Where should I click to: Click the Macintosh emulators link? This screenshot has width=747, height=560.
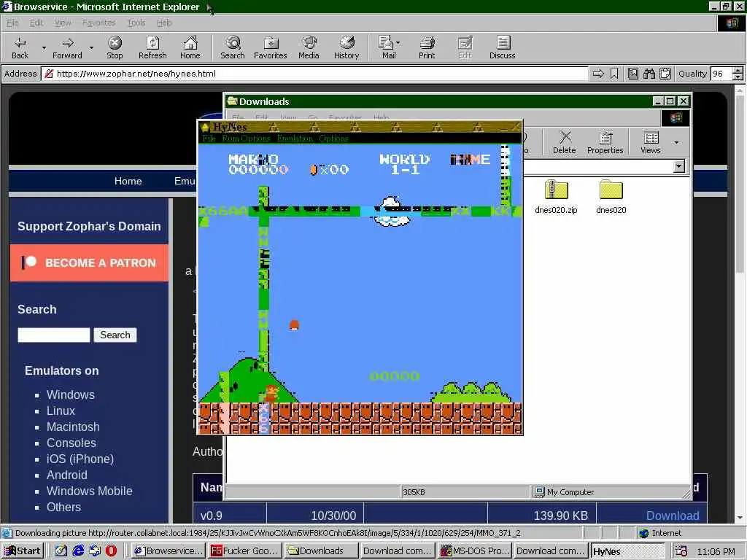74,427
